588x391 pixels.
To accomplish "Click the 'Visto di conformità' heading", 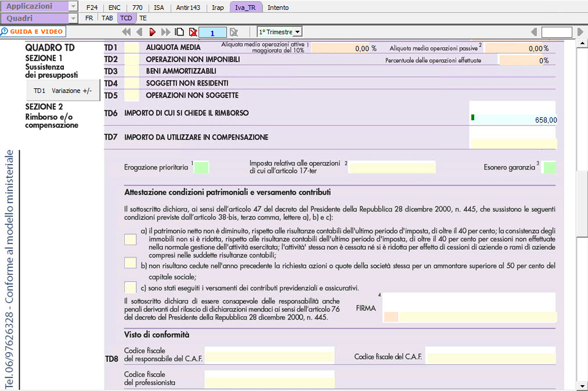I will pyautogui.click(x=157, y=335).
